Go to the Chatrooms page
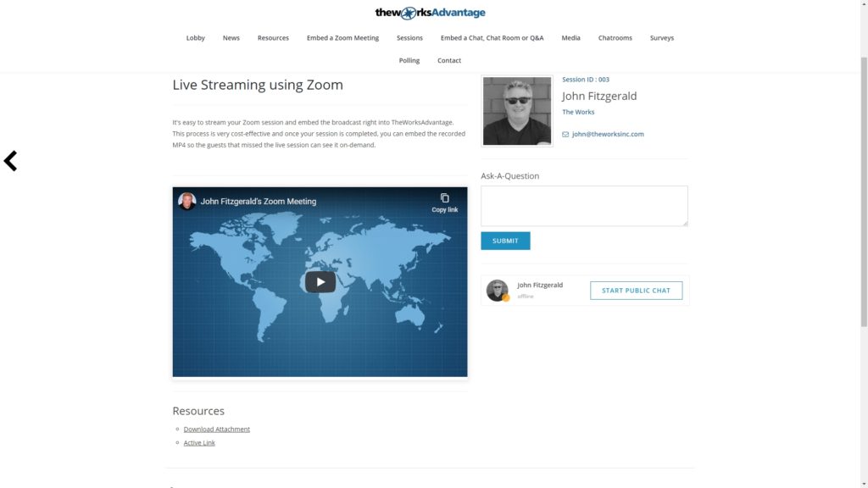868x488 pixels. (615, 37)
